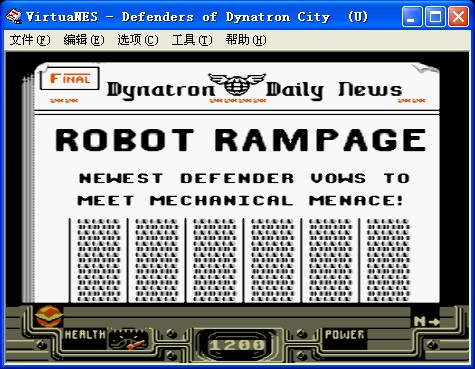Click the VirtuaNES app icon in the title bar
The width and height of the screenshot is (475, 369).
pyautogui.click(x=14, y=16)
